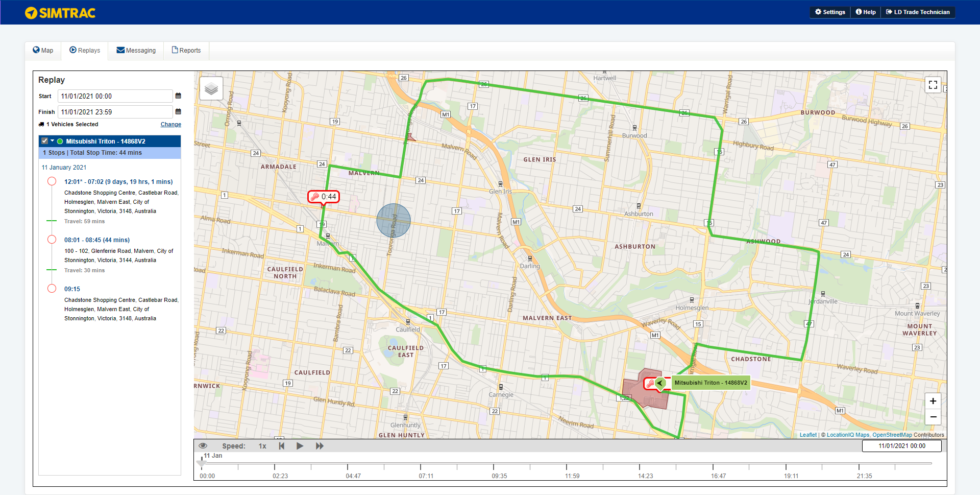Open the map layers control
The image size is (980, 495).
[211, 88]
